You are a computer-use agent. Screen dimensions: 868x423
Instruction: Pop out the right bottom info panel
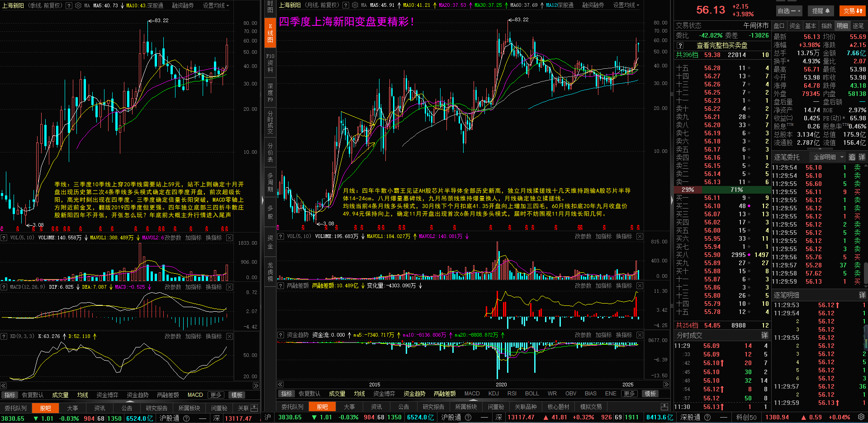(664, 406)
